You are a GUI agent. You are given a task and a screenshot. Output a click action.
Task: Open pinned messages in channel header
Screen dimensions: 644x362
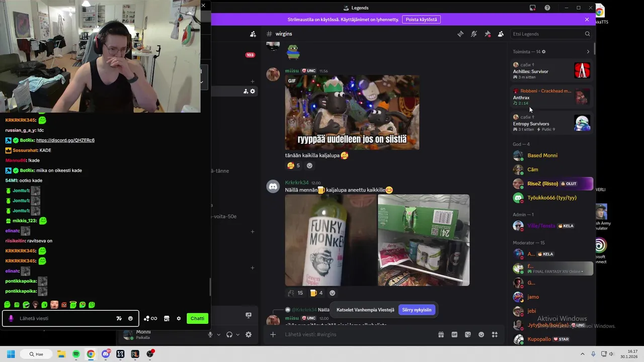488,34
